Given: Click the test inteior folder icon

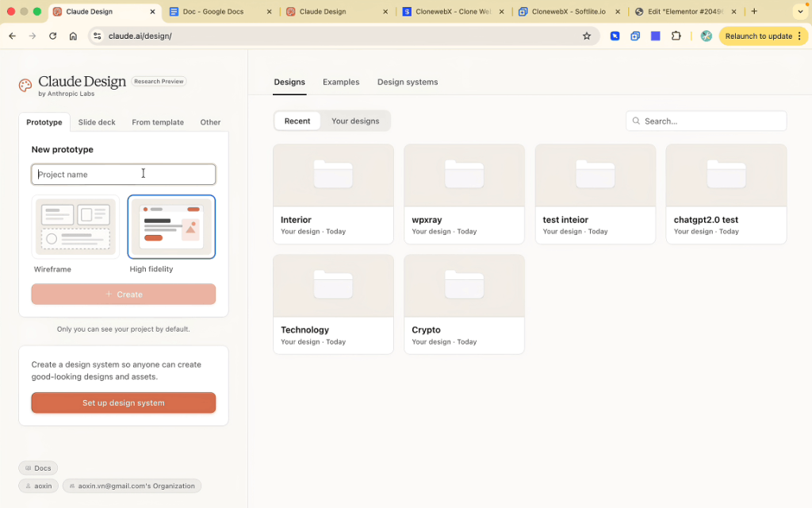Looking at the screenshot, I should 595,174.
